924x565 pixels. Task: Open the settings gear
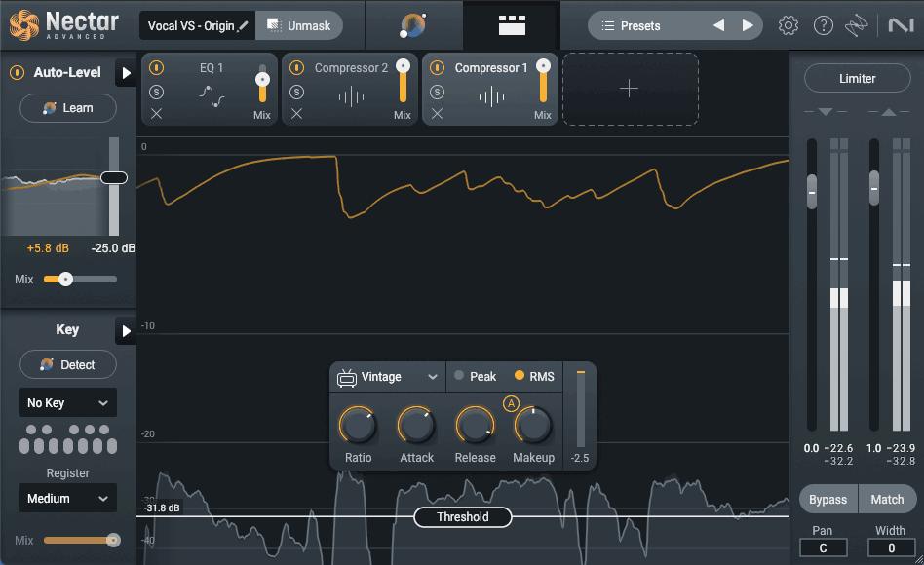[x=788, y=25]
